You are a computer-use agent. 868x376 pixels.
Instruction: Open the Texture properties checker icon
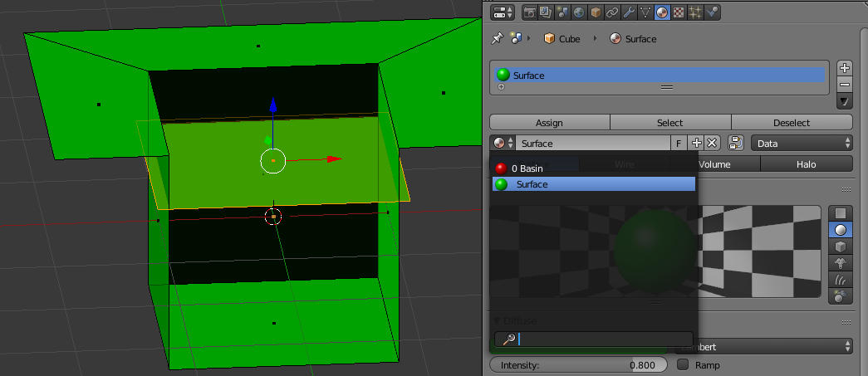(x=679, y=12)
